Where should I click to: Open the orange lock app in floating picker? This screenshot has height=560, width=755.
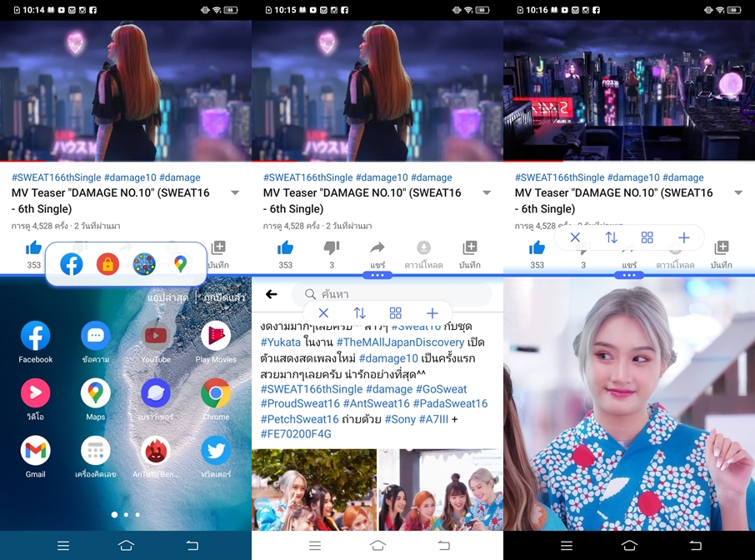coord(107,264)
